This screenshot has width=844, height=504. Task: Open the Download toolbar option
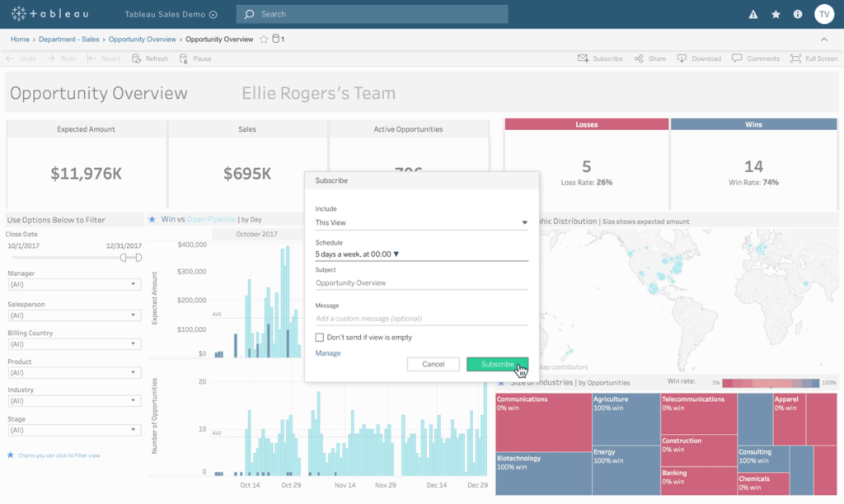(x=699, y=58)
